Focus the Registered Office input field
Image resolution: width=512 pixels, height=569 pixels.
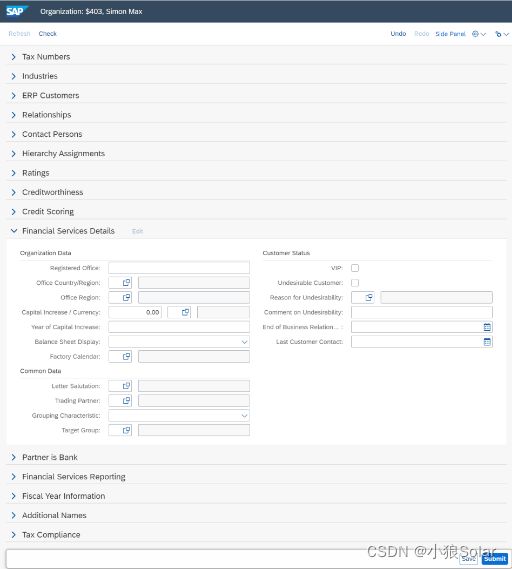[179, 268]
